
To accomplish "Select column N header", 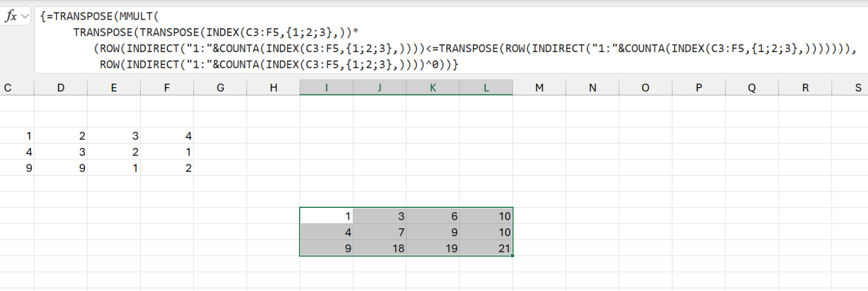I will 592,88.
